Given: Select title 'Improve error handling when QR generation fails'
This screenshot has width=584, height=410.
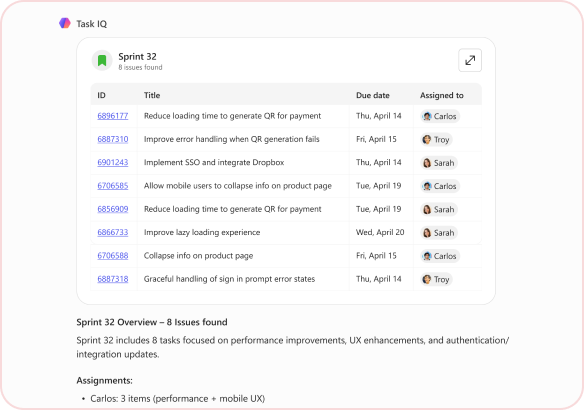Looking at the screenshot, I should click(x=232, y=139).
